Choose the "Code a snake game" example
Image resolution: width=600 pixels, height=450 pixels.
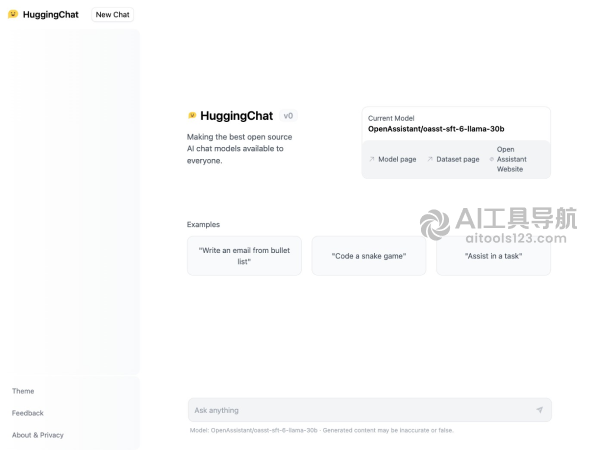(369, 256)
